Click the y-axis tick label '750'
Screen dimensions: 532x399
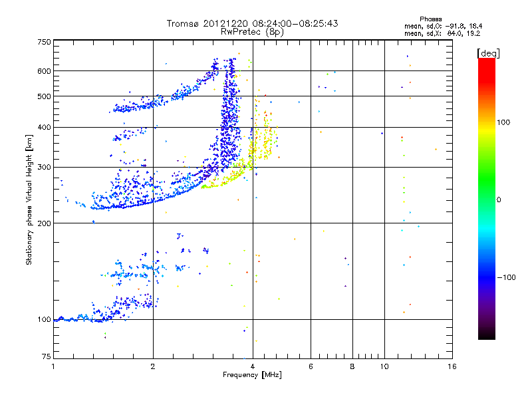pyautogui.click(x=44, y=42)
